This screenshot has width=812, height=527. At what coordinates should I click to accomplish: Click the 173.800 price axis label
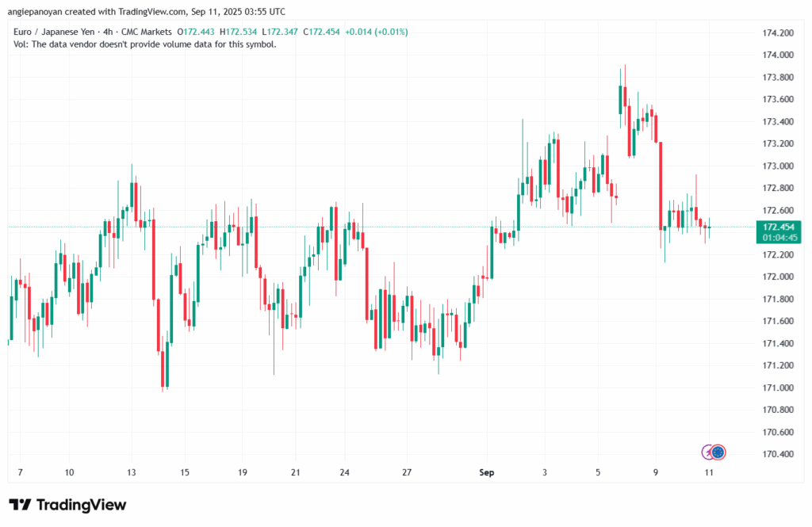pos(779,78)
